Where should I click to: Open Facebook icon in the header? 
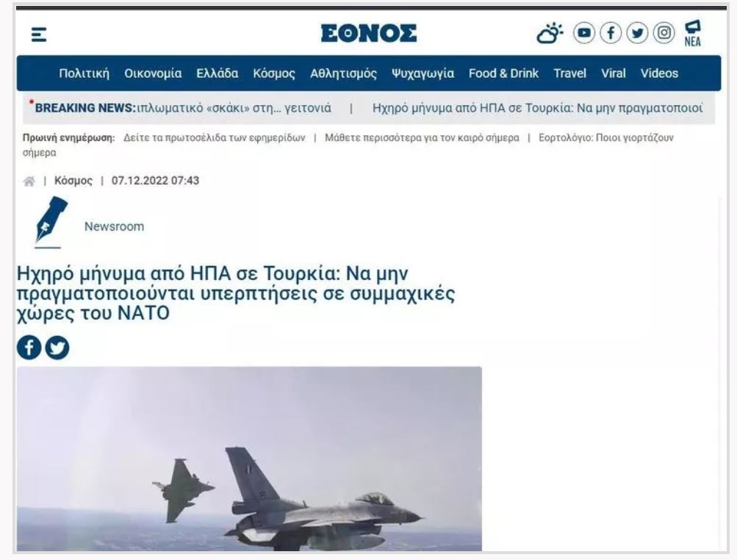pyautogui.click(x=611, y=33)
